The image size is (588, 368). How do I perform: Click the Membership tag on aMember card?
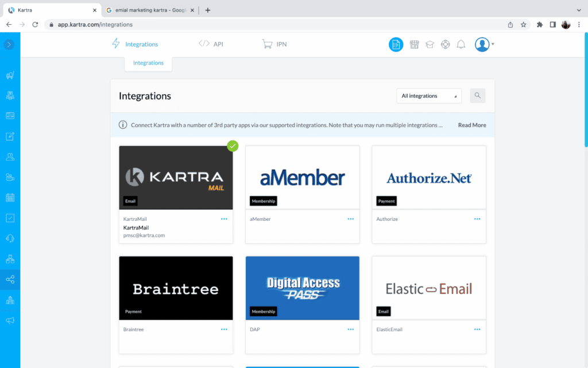coord(263,201)
